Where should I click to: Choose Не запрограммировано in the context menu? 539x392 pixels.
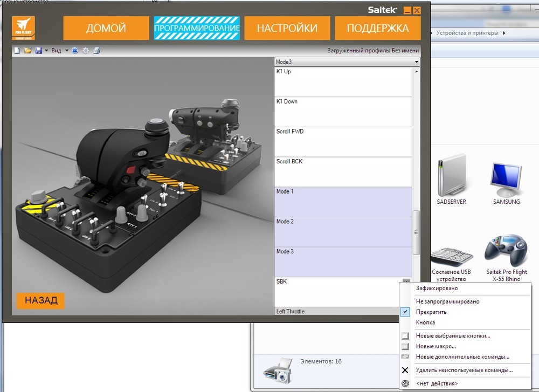[465, 301]
